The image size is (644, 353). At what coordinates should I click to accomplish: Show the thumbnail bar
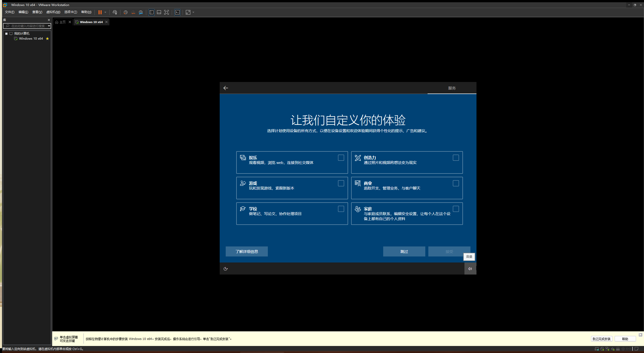point(159,12)
